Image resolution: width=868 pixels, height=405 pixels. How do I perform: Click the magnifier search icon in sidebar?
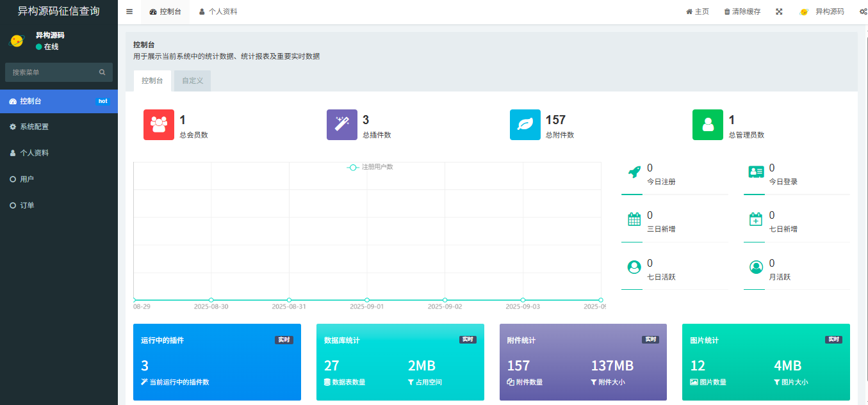point(102,72)
